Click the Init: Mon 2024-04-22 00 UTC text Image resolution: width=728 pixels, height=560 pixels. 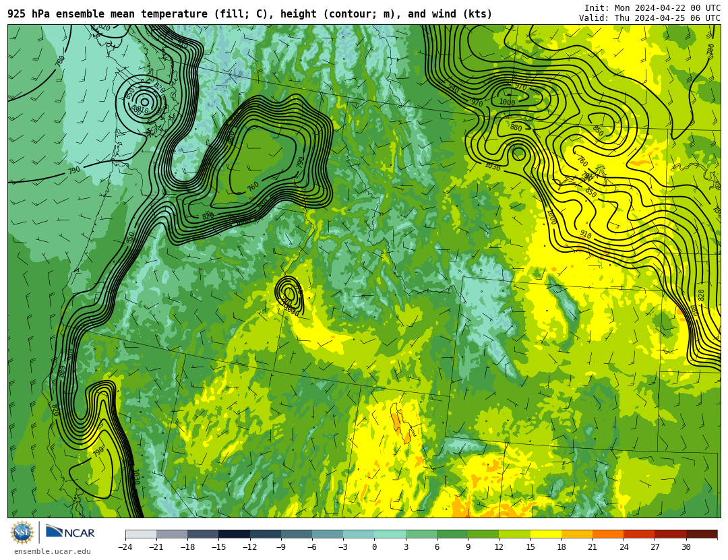(652, 7)
